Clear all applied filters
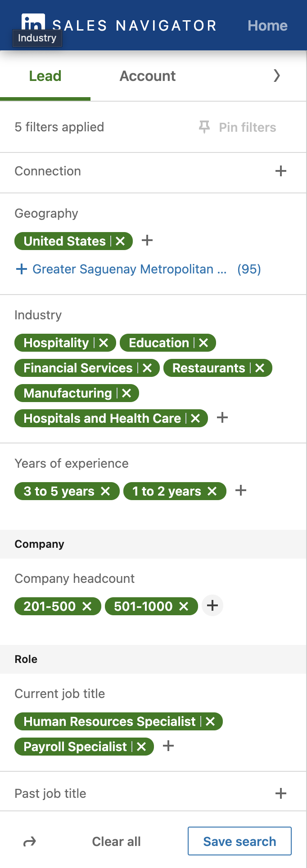The height and width of the screenshot is (868, 307). point(116,841)
